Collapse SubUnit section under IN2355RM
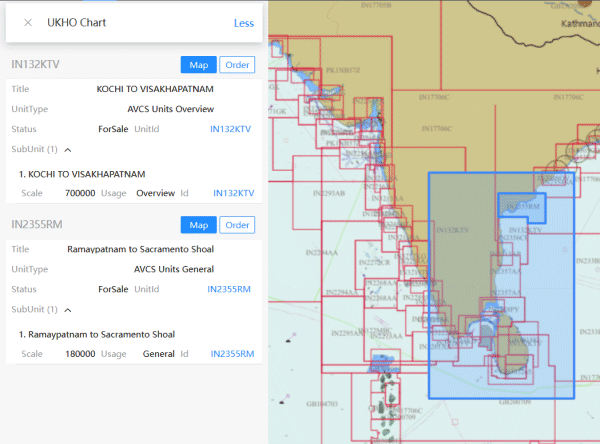600x444 pixels. tap(67, 309)
